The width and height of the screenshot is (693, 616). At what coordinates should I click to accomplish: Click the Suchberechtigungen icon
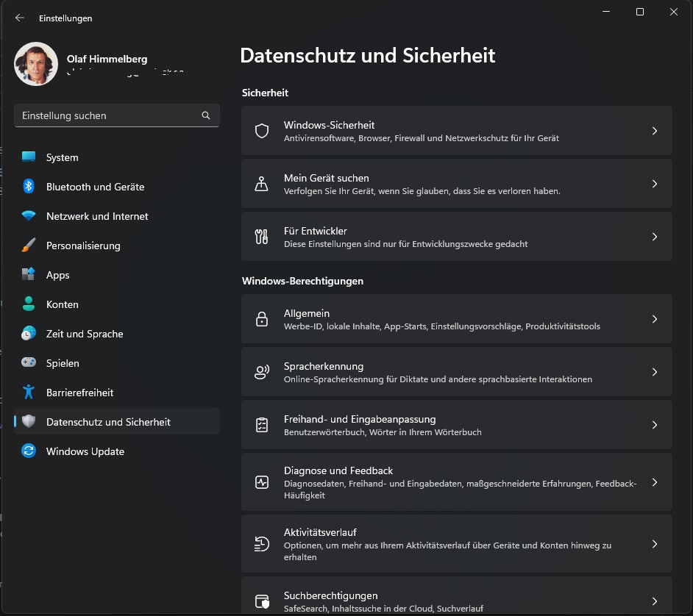pos(262,601)
